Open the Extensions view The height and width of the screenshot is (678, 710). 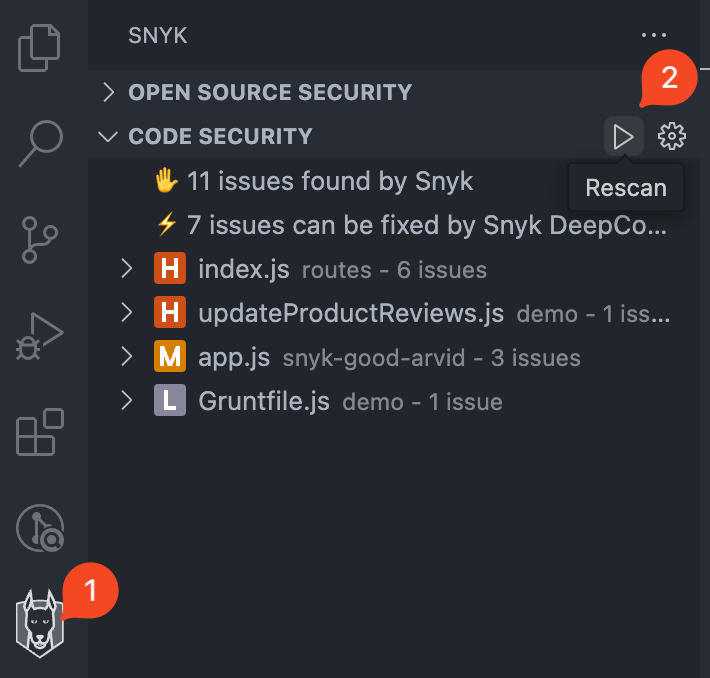(41, 432)
